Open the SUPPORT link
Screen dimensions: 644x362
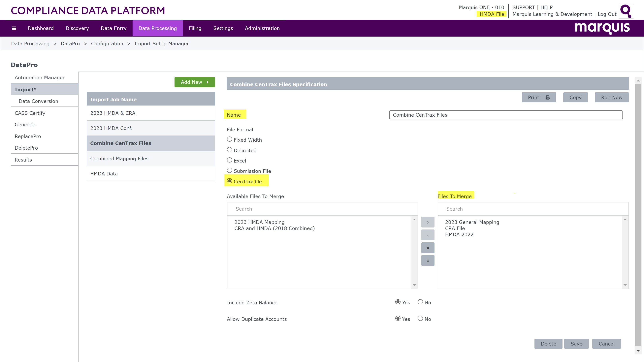524,8
